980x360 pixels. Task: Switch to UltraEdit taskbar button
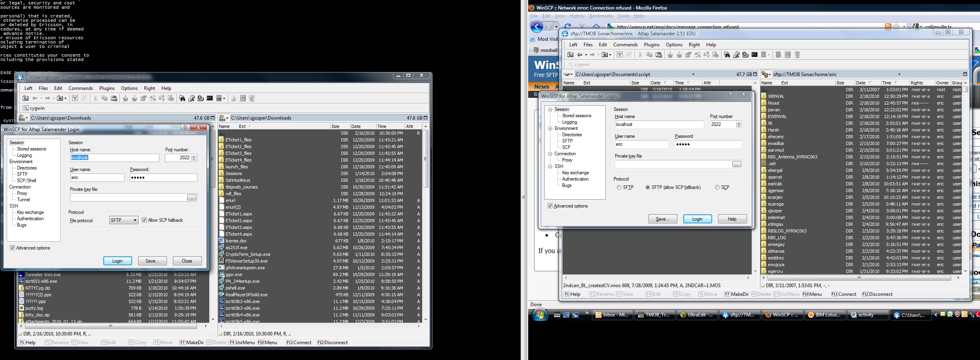tap(697, 315)
